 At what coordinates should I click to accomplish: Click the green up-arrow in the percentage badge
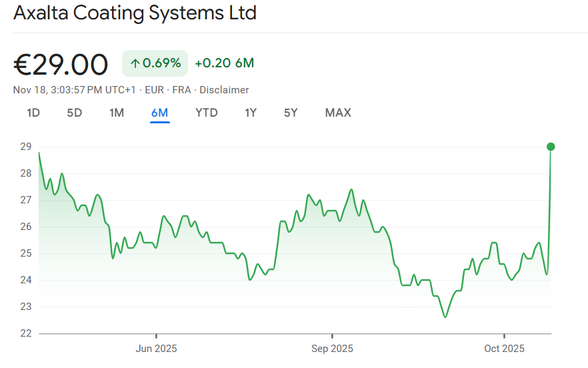coord(135,63)
